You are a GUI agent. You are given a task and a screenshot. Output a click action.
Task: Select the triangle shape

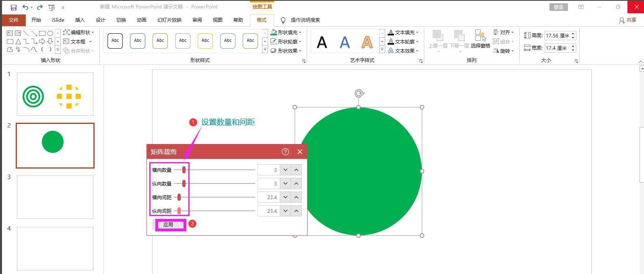click(18, 41)
